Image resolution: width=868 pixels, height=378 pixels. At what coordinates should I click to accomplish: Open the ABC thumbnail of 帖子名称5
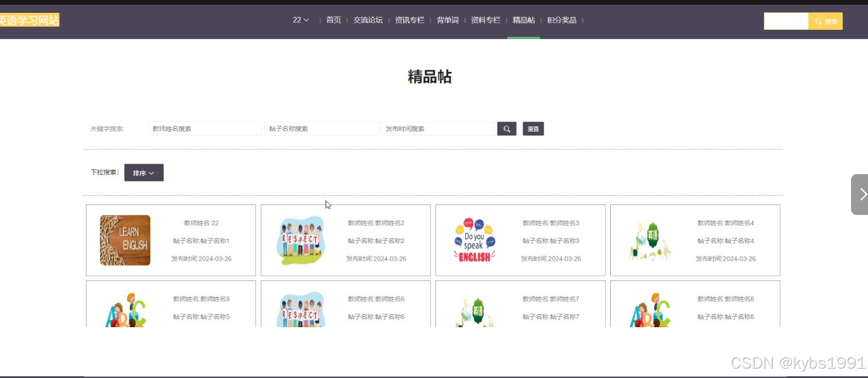[125, 310]
